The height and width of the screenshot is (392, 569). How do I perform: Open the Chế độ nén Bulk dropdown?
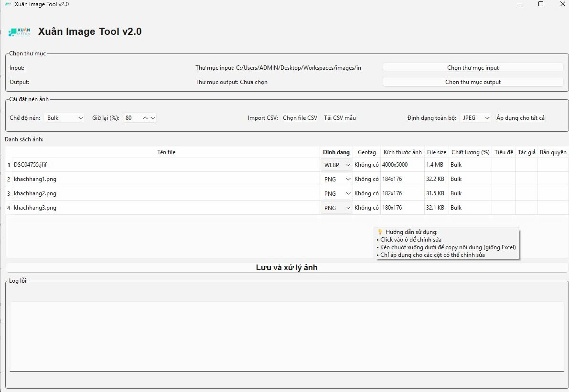coord(64,117)
